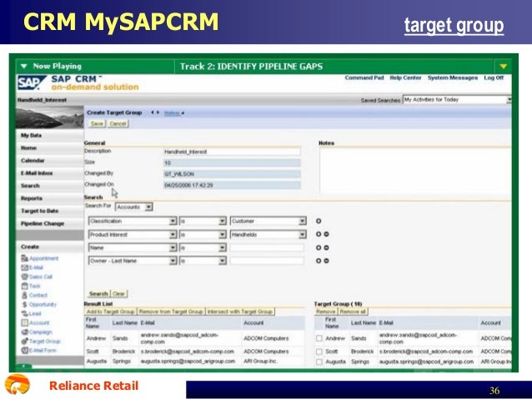
Task: Remove the Product Interest criterion row
Action: click(326, 234)
